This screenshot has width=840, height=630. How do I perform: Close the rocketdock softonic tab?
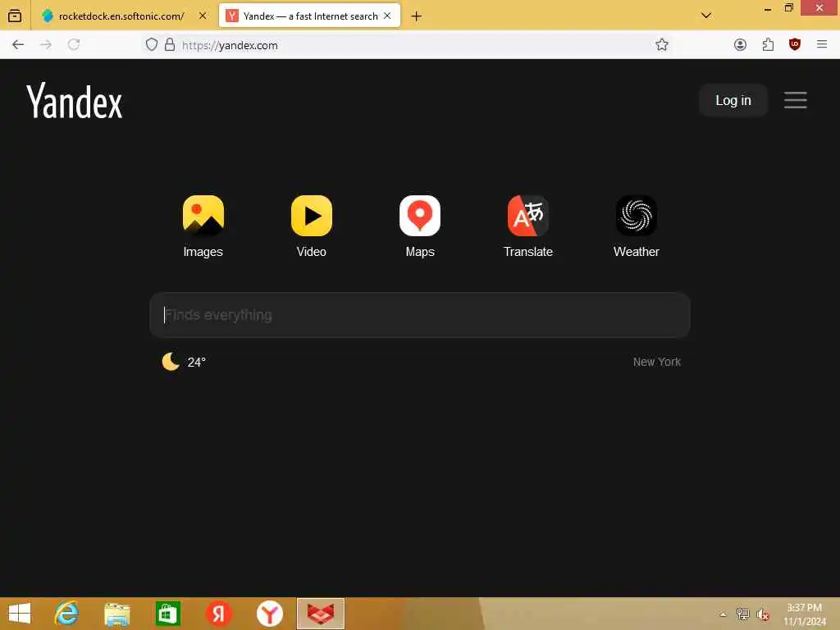click(203, 16)
